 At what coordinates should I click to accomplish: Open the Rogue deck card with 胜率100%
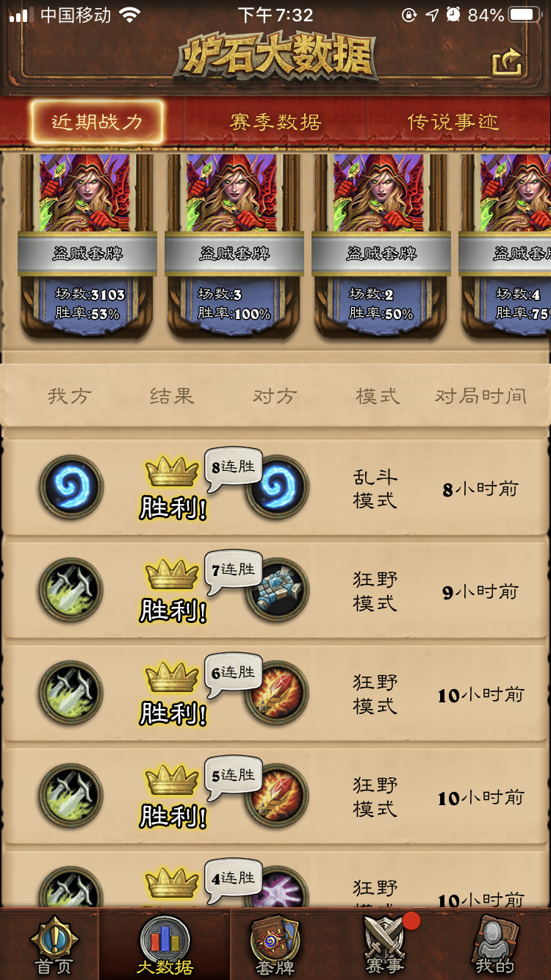click(234, 246)
